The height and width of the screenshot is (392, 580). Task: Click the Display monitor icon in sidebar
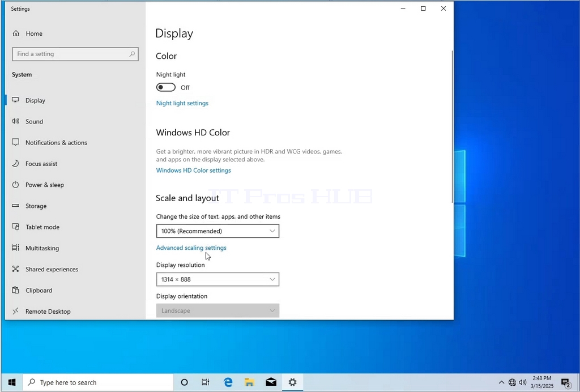15,100
